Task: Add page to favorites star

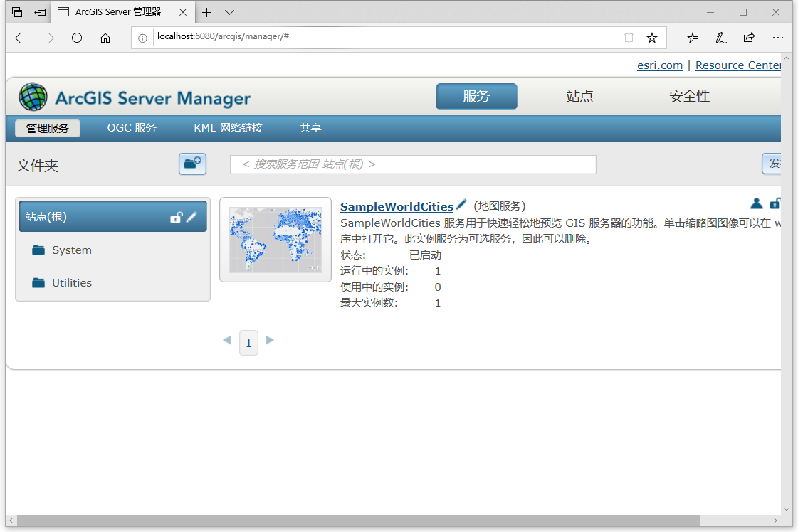Action: coord(652,38)
